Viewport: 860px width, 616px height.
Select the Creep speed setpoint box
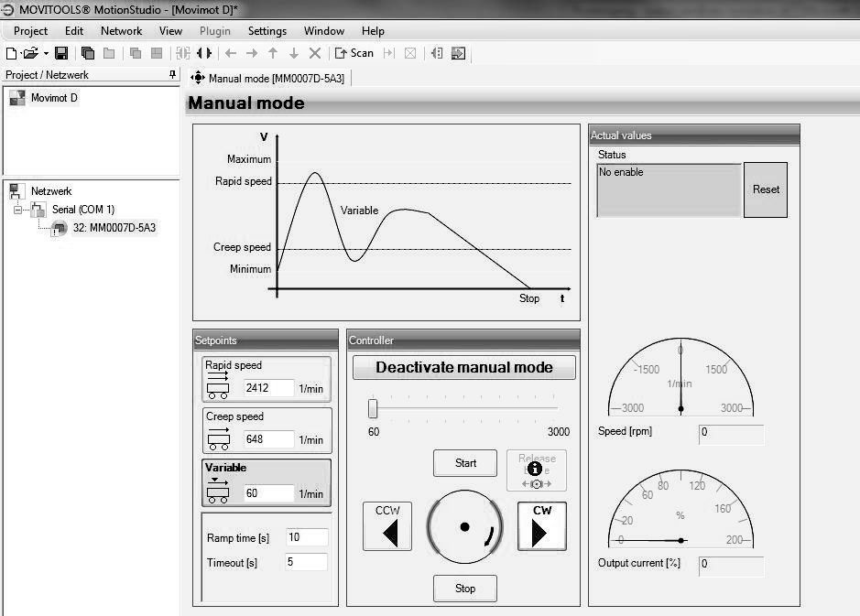[x=267, y=431]
